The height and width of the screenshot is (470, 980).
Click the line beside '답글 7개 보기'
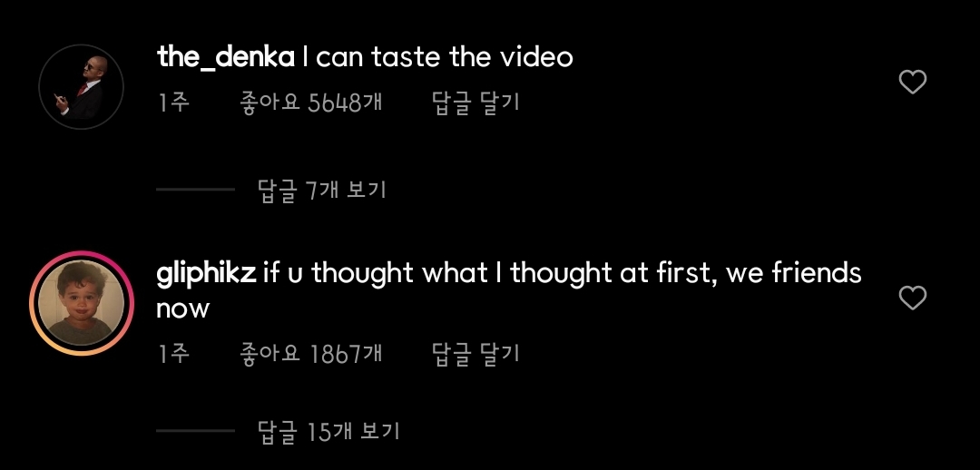(195, 190)
